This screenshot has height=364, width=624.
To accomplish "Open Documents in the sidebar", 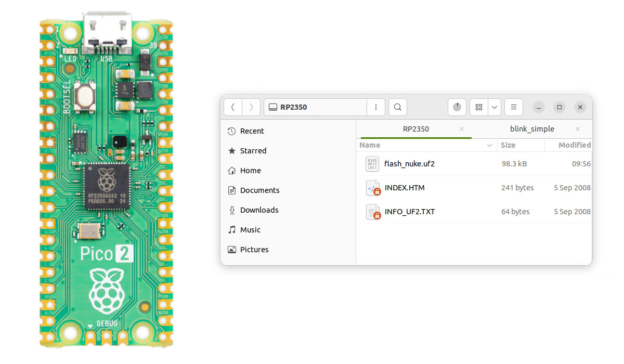I will [x=289, y=190].
